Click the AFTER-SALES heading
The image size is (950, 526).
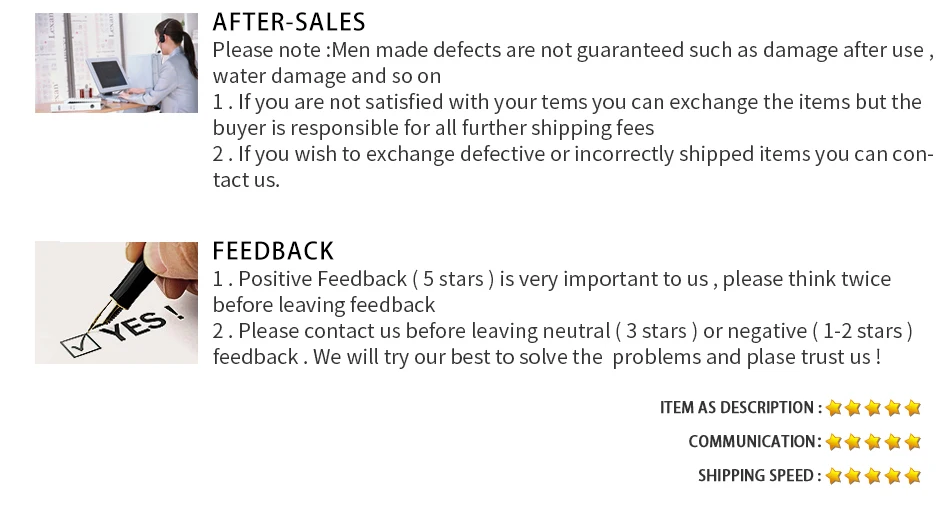click(x=289, y=22)
